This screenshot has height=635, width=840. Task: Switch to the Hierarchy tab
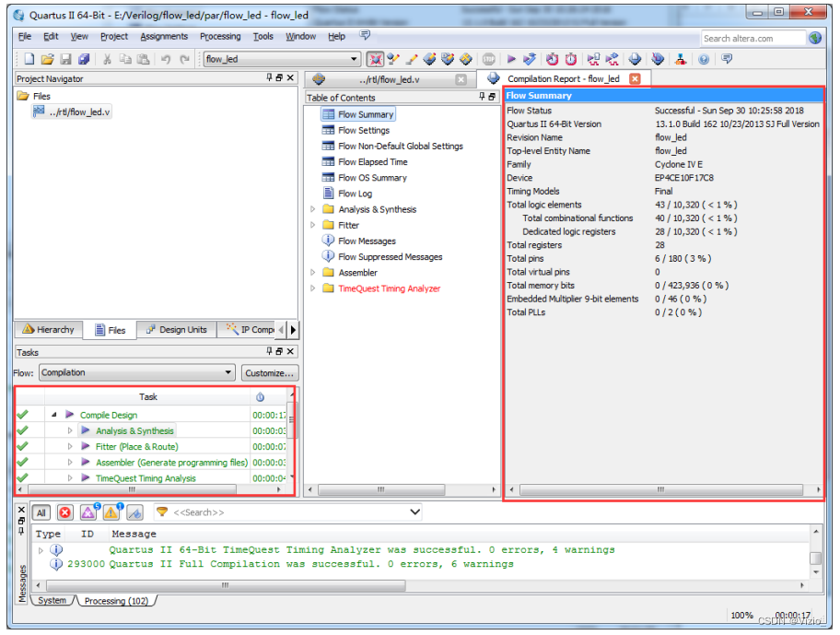pos(49,330)
